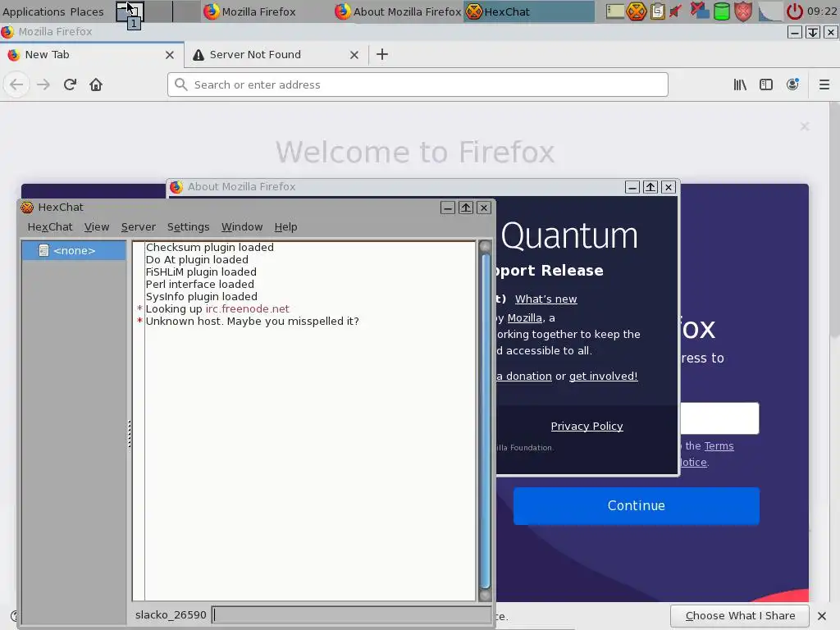Open the HexChat View menu
Image resolution: width=840 pixels, height=630 pixels.
[97, 226]
